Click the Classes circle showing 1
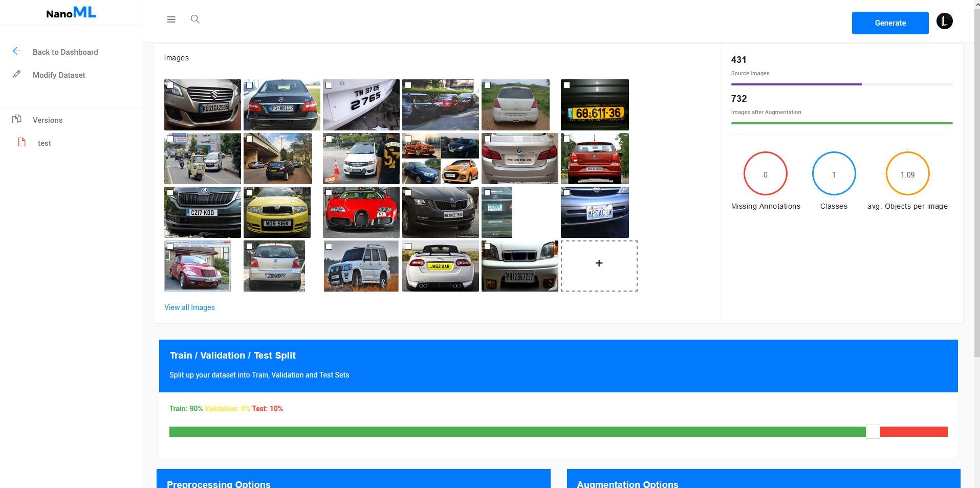980x488 pixels. pos(834,174)
